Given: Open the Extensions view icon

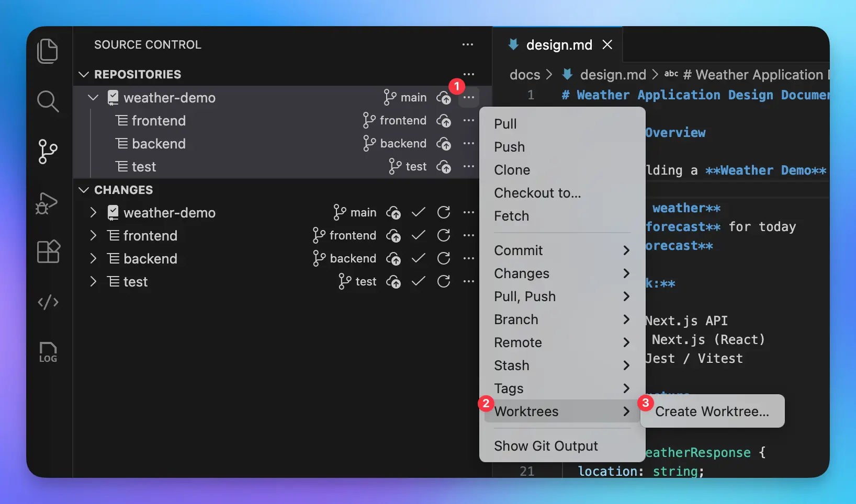Looking at the screenshot, I should click(x=48, y=252).
